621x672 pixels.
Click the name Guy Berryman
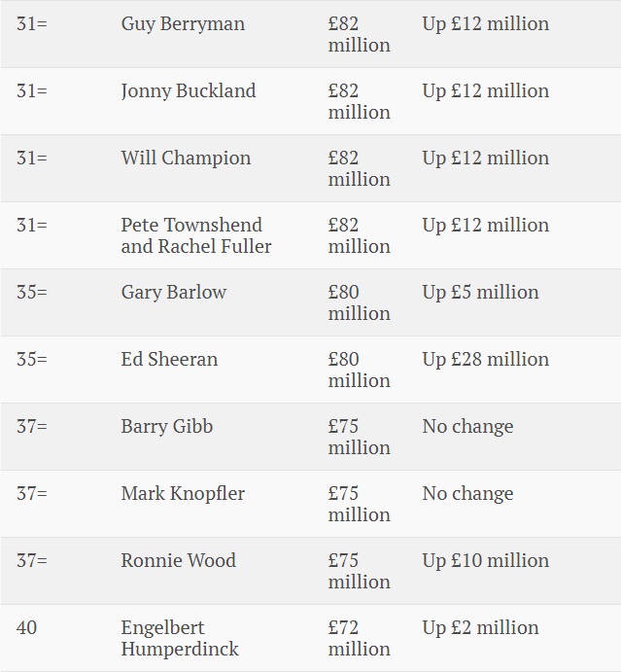(183, 24)
